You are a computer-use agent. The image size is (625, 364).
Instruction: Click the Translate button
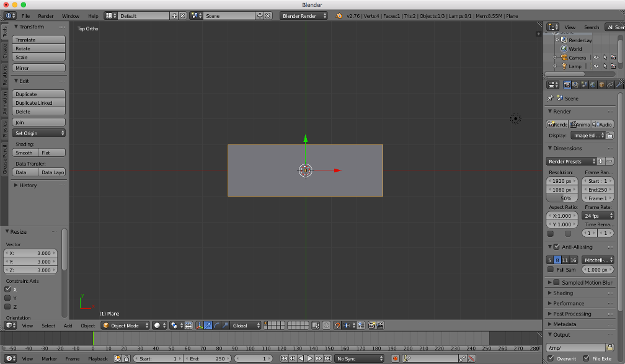point(38,40)
